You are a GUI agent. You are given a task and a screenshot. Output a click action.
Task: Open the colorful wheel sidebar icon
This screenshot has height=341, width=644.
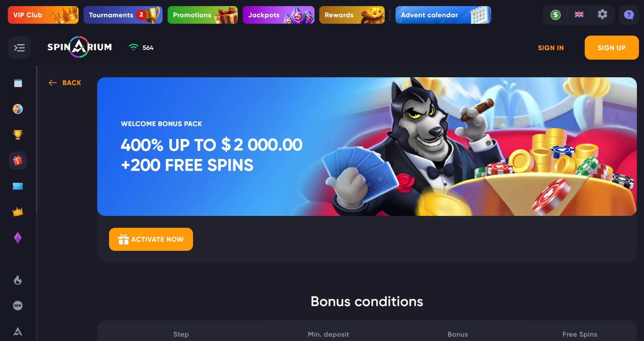(x=18, y=109)
